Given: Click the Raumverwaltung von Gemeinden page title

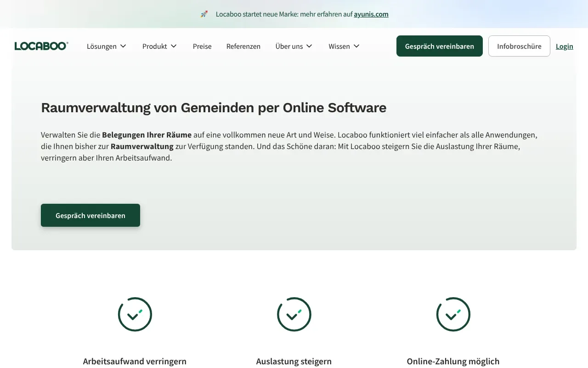Looking at the screenshot, I should click(x=214, y=108).
